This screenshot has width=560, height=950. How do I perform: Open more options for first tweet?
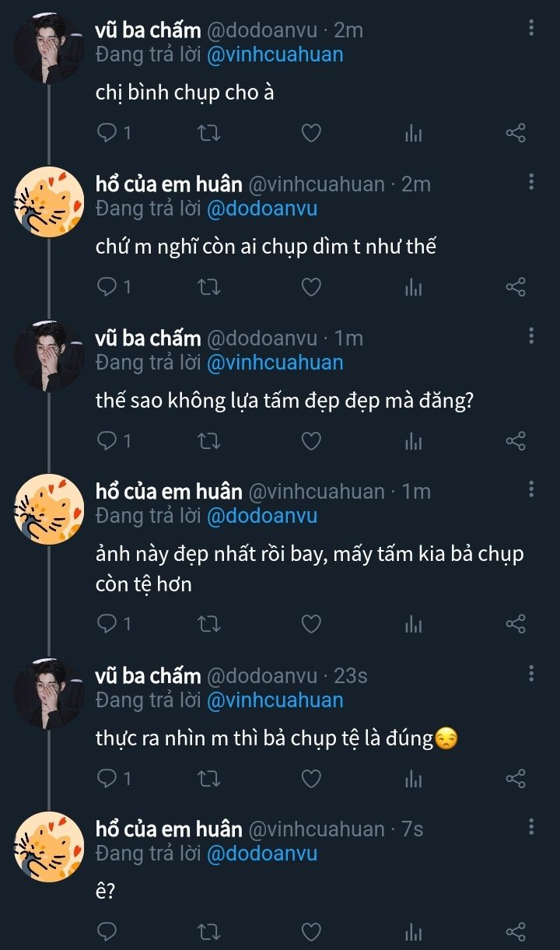531,29
